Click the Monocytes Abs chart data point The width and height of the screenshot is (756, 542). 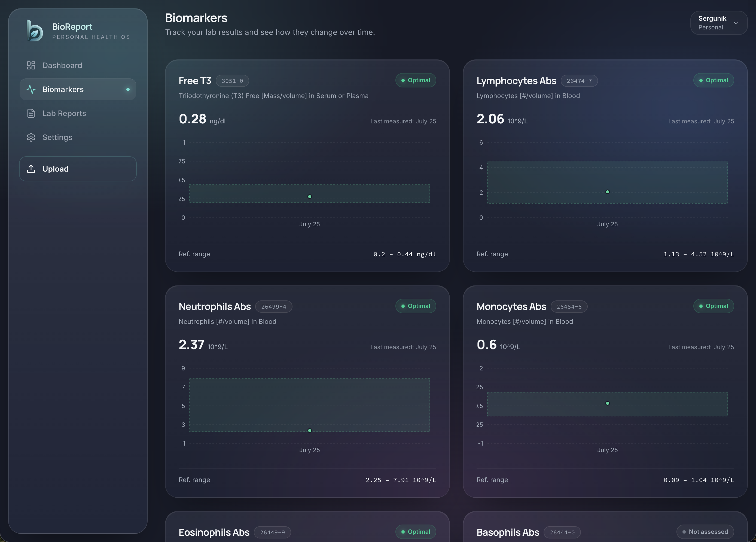607,403
